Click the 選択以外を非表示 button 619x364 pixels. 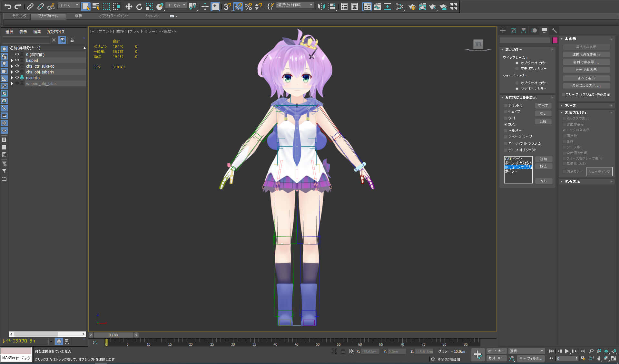tap(586, 54)
